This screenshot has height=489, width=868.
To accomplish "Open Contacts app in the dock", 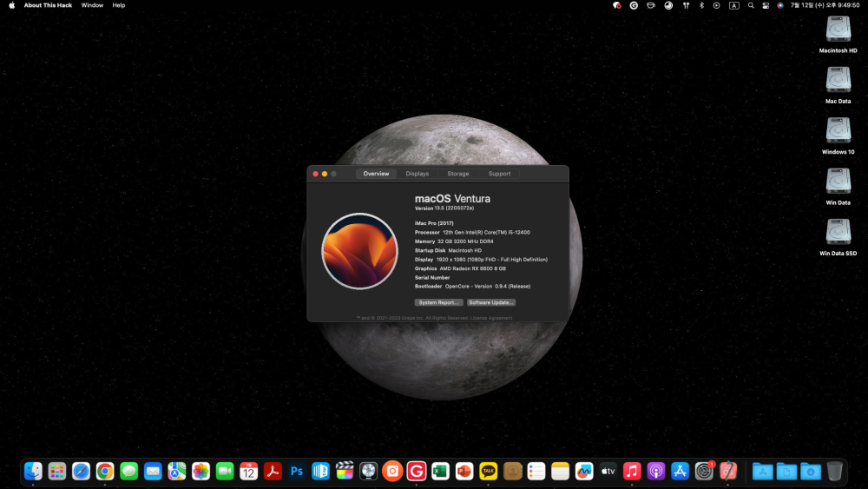I will [513, 472].
